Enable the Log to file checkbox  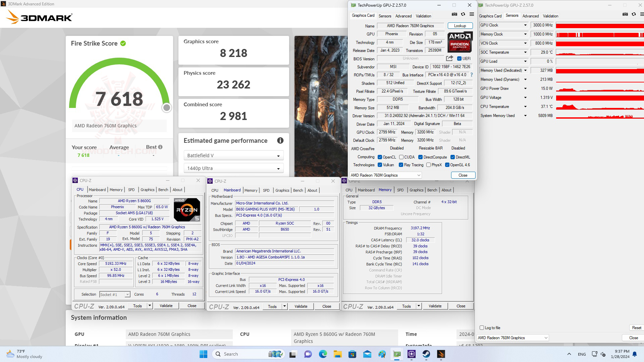pos(482,328)
